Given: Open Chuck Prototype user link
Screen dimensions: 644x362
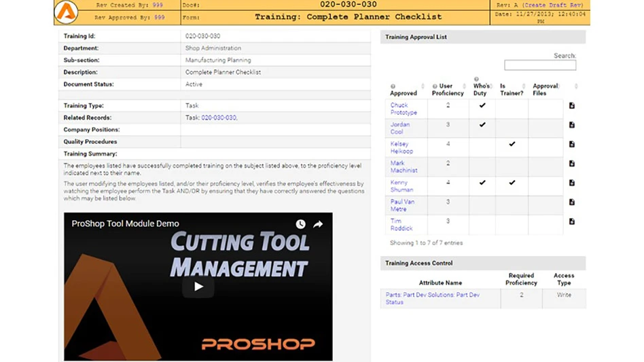Looking at the screenshot, I should point(404,109).
